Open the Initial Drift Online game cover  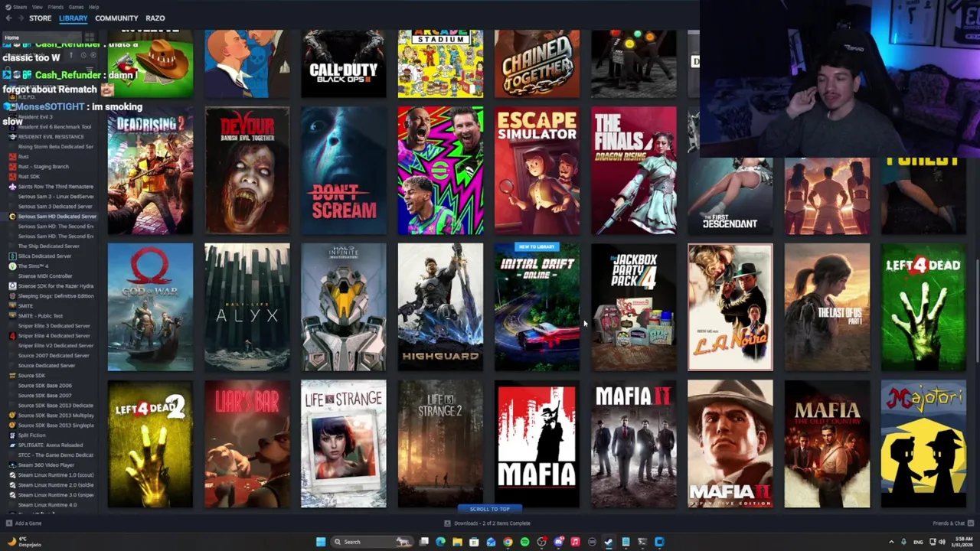click(537, 307)
